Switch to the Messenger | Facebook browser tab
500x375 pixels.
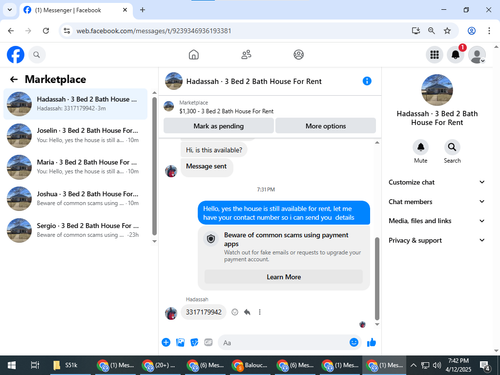(x=76, y=10)
